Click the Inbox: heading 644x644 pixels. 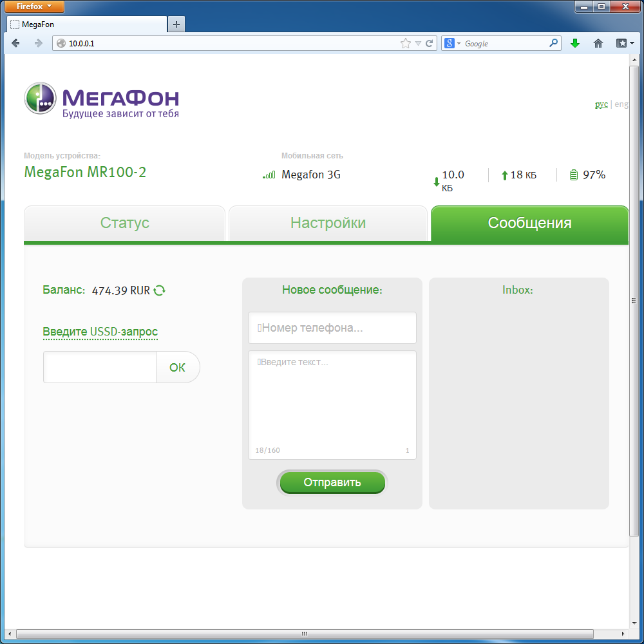pyautogui.click(x=518, y=290)
